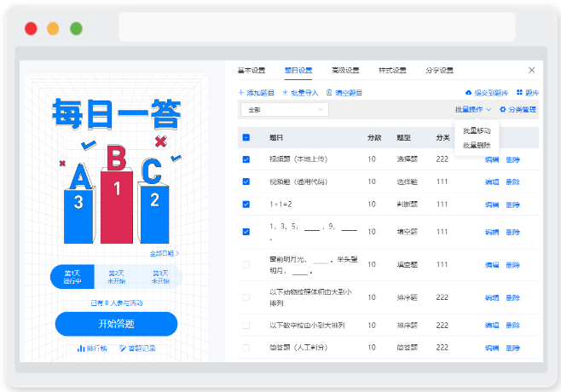Switch to the 高级设置 tab
The image size is (561, 392).
tap(345, 71)
